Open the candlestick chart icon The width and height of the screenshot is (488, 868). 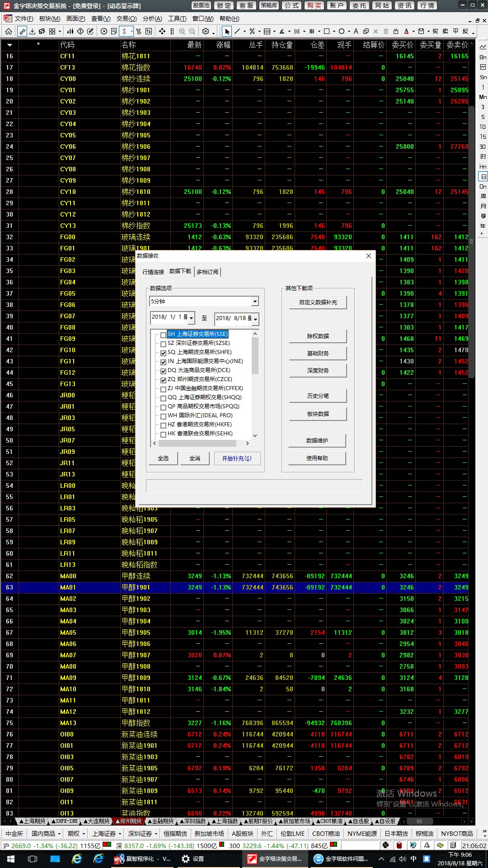(x=70, y=31)
